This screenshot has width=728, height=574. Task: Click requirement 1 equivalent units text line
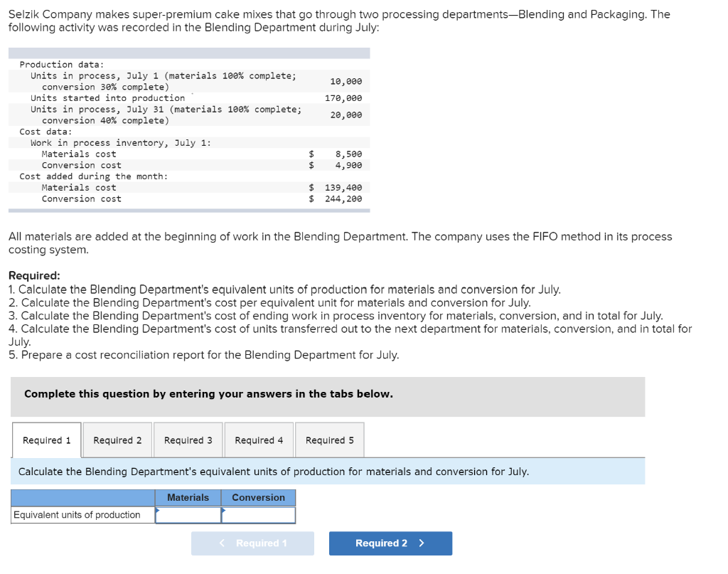(284, 289)
